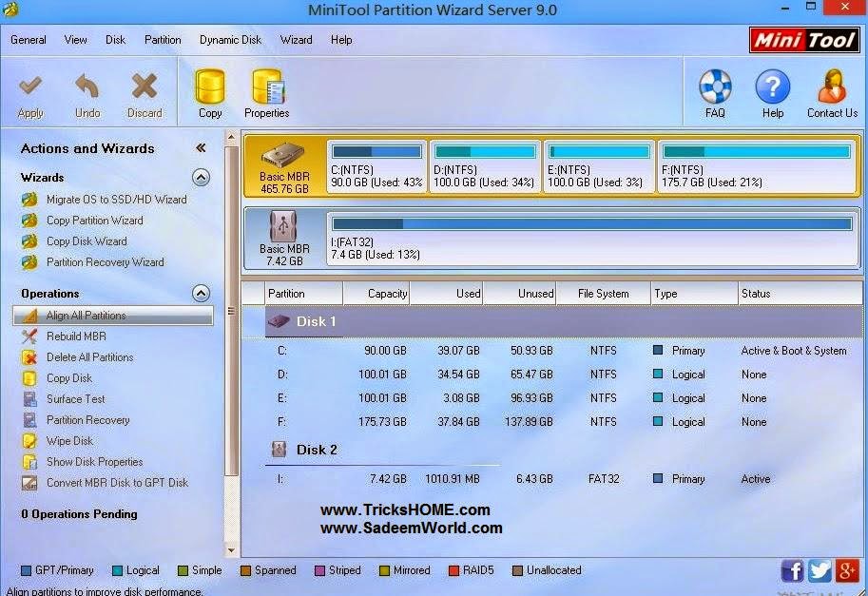This screenshot has height=596, width=868.
Task: Click the Unallocated legend color swatch
Action: coord(517,571)
